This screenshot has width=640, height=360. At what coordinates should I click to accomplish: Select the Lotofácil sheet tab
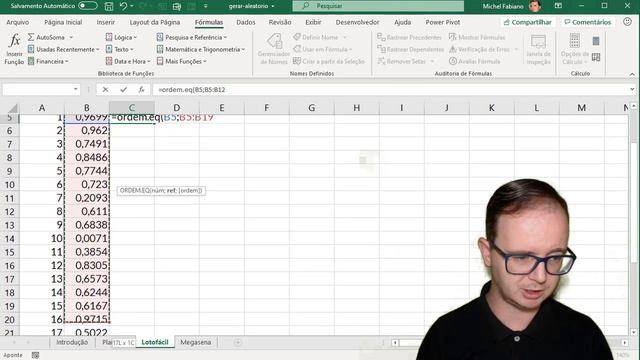tap(155, 342)
